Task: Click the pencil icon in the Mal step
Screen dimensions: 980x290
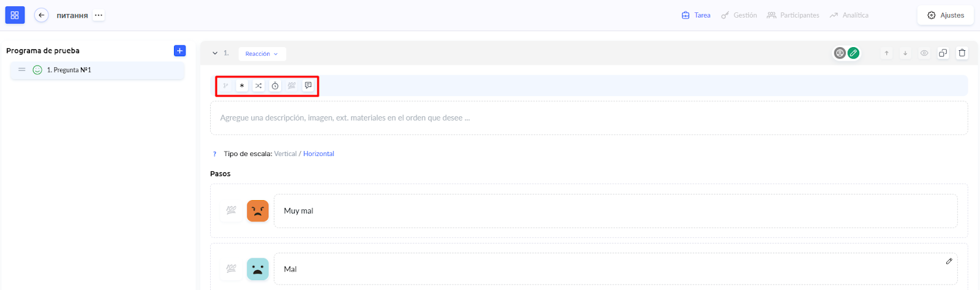Action: click(x=949, y=261)
